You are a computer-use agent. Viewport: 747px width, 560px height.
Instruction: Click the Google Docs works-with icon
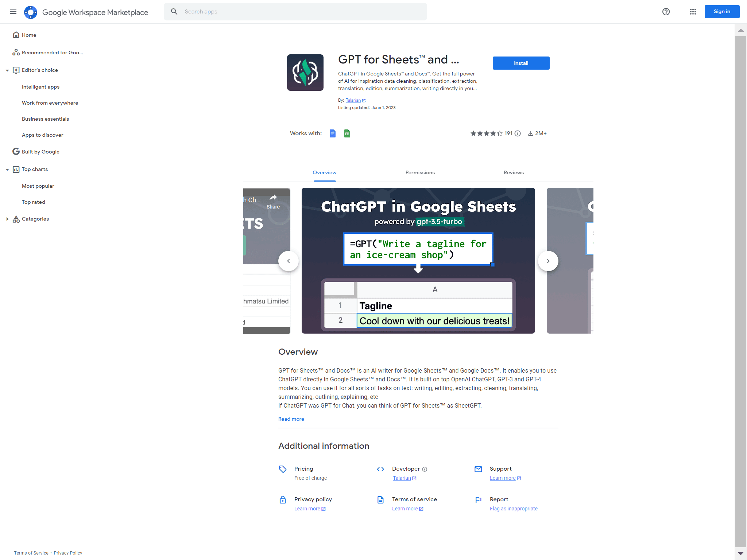pyautogui.click(x=333, y=133)
